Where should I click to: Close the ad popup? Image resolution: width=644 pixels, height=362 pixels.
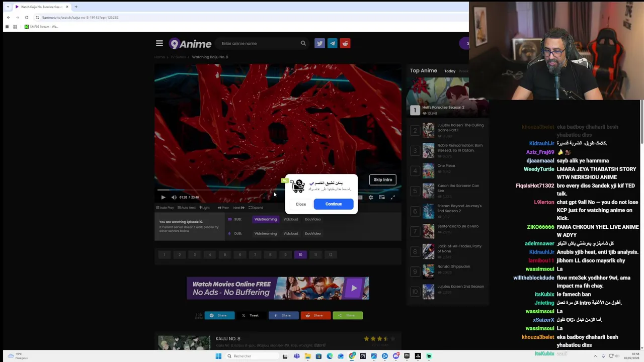point(301,204)
